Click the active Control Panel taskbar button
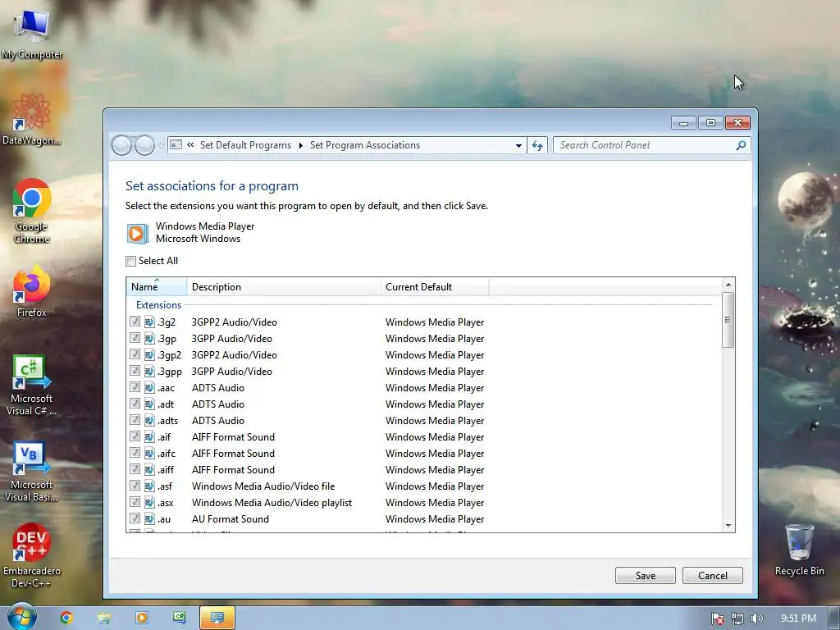 (x=217, y=618)
